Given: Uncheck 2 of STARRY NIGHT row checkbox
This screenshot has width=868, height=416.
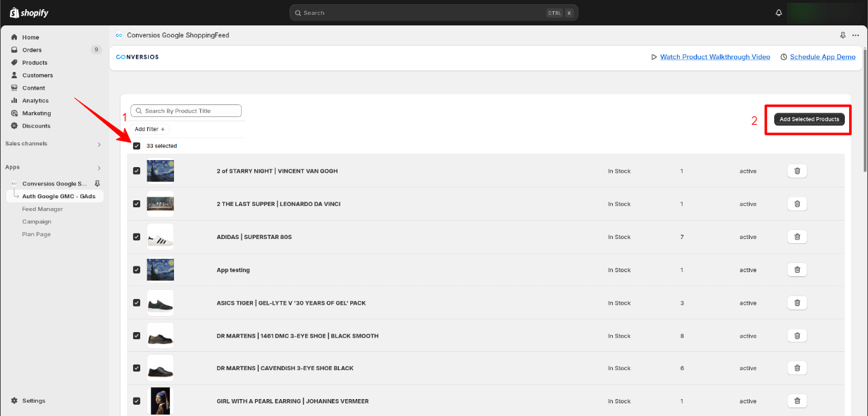Looking at the screenshot, I should pos(137,171).
